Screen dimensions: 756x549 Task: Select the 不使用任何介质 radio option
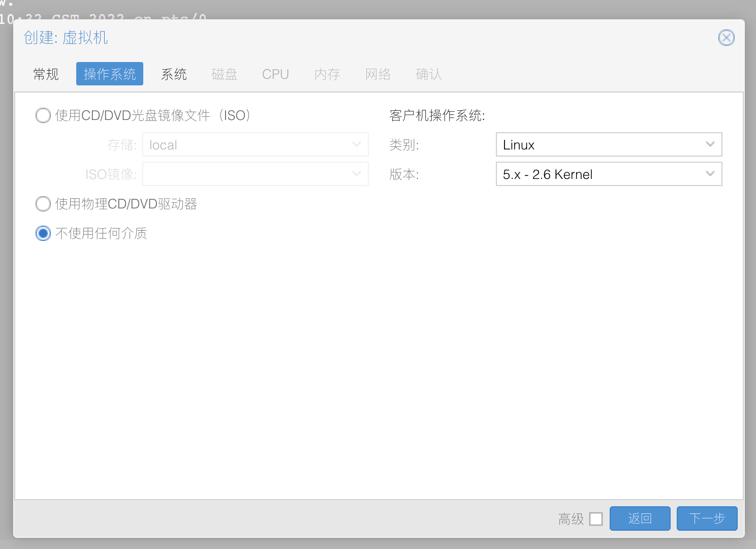click(x=43, y=233)
